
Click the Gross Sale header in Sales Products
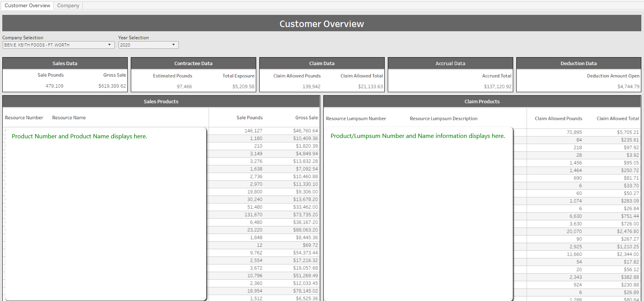point(306,118)
